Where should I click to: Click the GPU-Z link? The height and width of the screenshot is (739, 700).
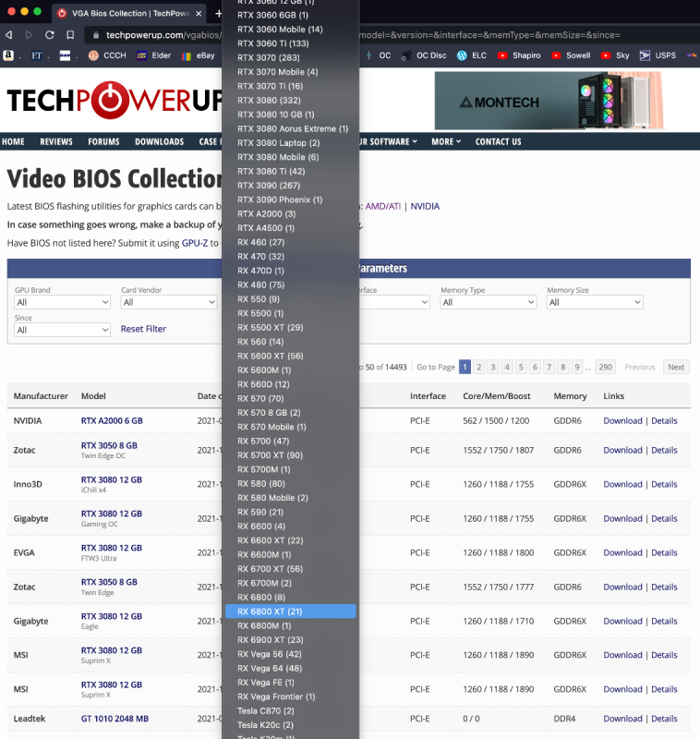pos(195,243)
